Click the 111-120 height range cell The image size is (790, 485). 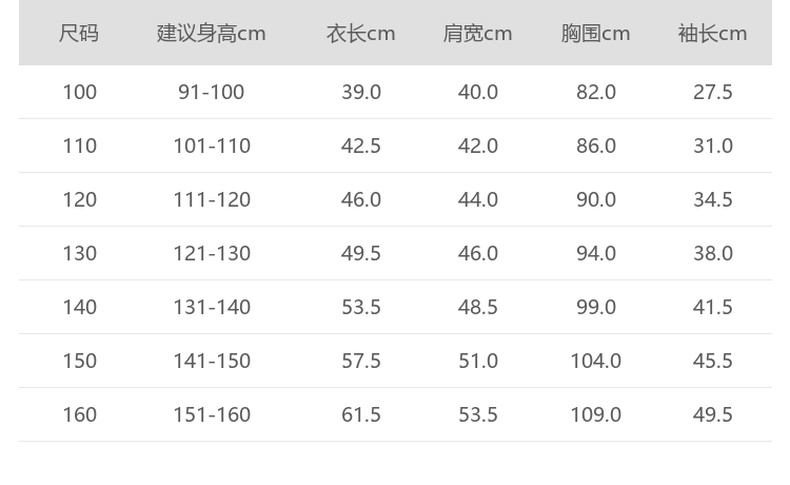[211, 200]
